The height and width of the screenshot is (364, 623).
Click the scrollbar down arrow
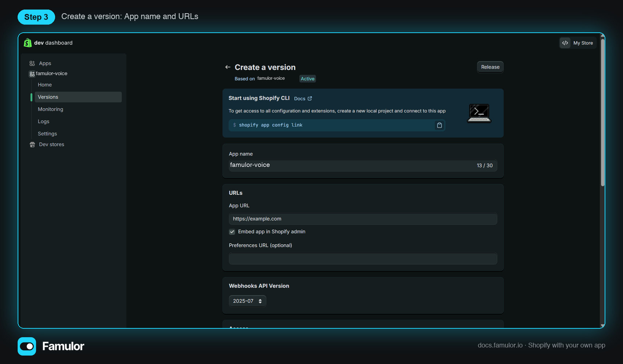pos(602,326)
